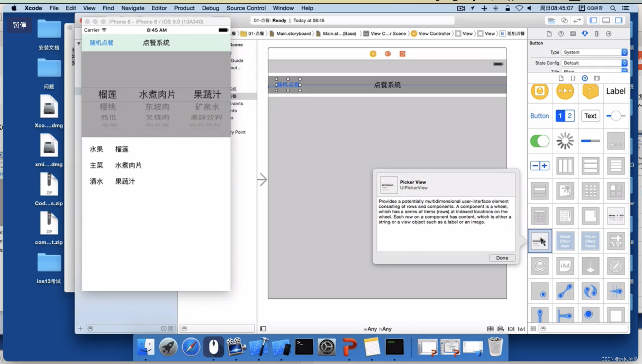Screen dimensions: 642x364
Task: Click the First Responder cube icon on canvas
Action: 388,54
